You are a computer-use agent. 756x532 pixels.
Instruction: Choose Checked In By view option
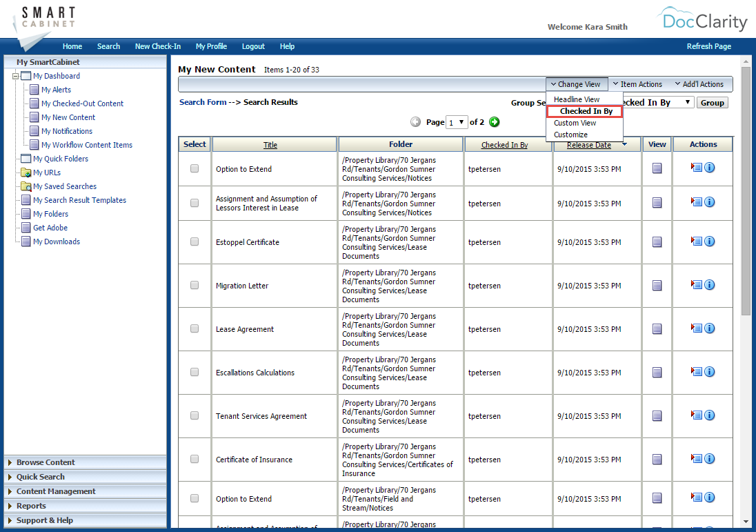pos(584,111)
